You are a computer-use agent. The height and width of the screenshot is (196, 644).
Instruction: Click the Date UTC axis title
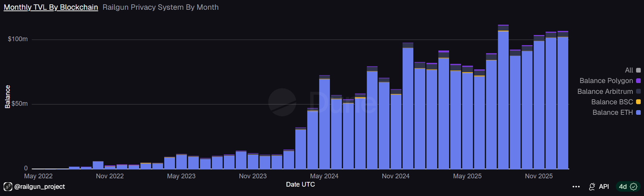(300, 184)
